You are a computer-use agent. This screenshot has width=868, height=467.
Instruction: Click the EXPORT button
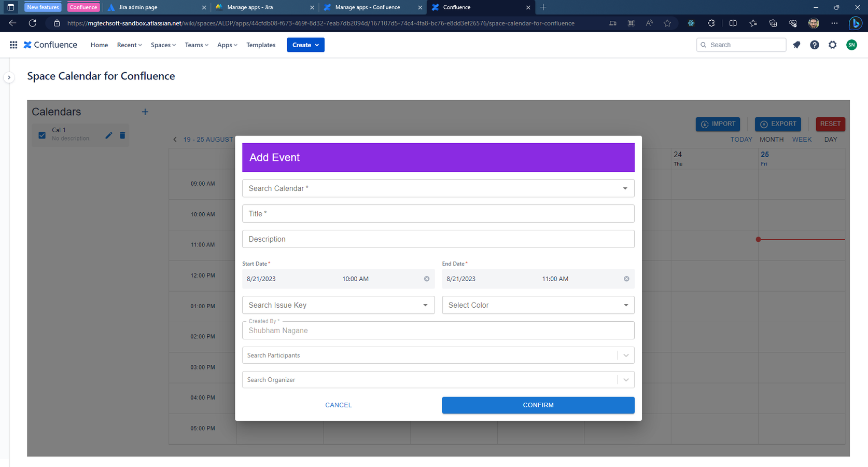778,124
